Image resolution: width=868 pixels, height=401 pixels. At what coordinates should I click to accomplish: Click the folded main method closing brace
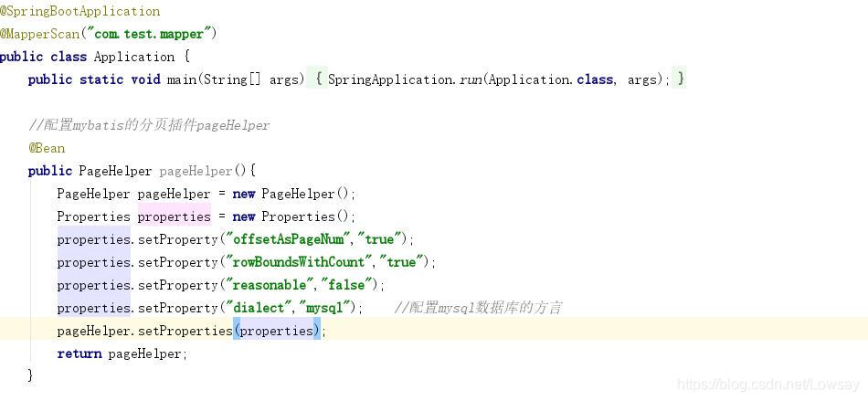pos(681,79)
